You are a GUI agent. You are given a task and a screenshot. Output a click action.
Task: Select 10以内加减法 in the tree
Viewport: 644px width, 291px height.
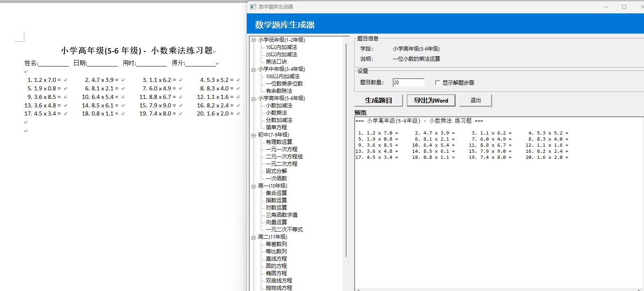coord(281,47)
